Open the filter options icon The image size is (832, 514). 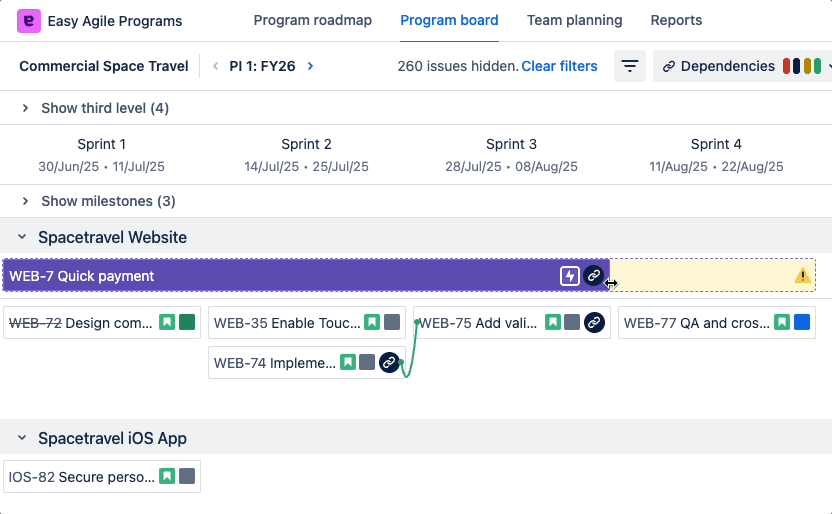tap(630, 66)
